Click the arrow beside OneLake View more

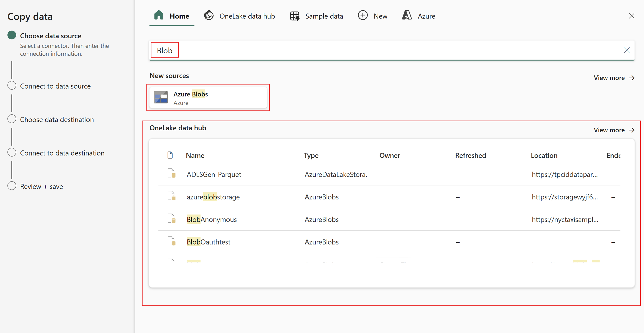click(x=631, y=130)
